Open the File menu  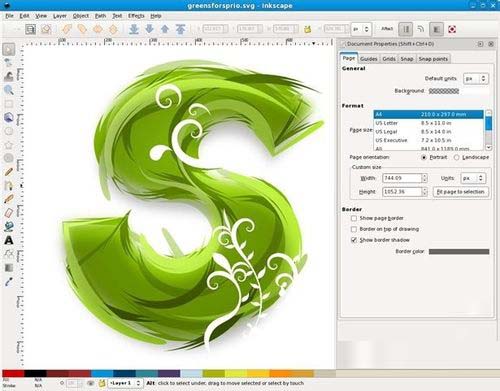(9, 16)
